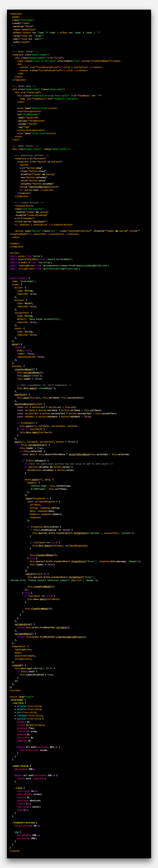The height and width of the screenshot is (868, 158).
Task: Click the :schema="fields" binding
Action: click(27, 124)
